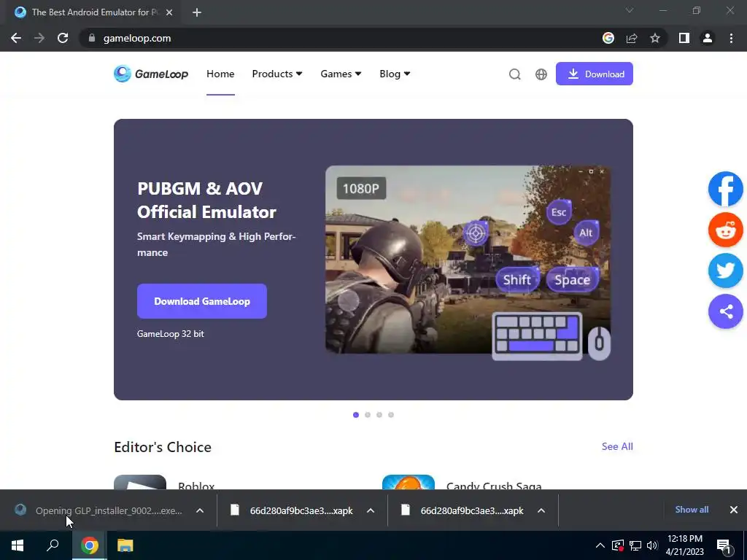
Task: Select the second carousel dot
Action: point(368,415)
